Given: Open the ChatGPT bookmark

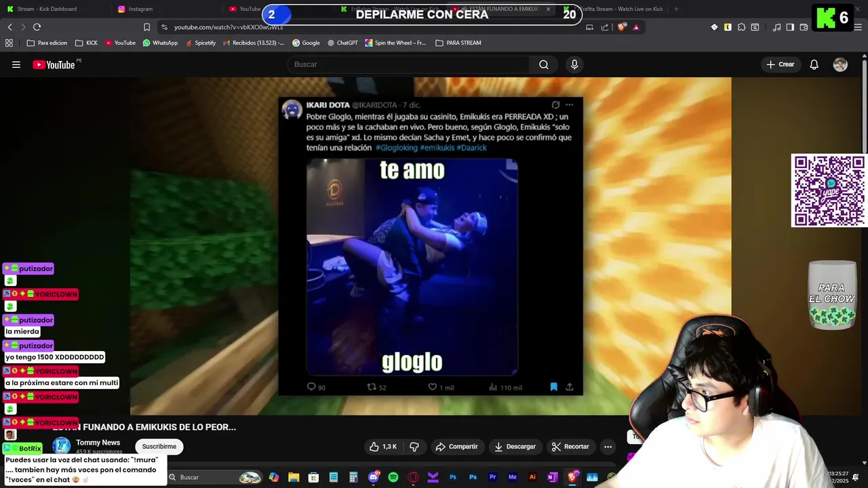Looking at the screenshot, I should 342,43.
